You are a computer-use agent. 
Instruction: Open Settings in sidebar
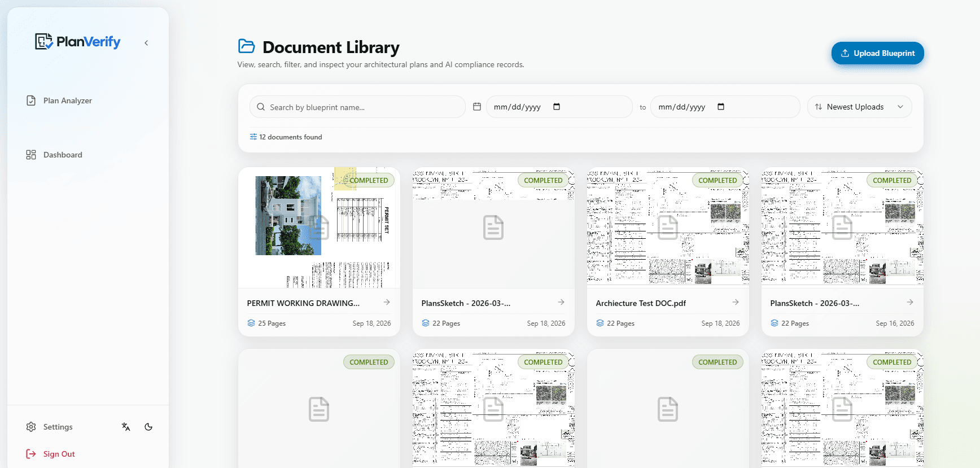pos(50,427)
